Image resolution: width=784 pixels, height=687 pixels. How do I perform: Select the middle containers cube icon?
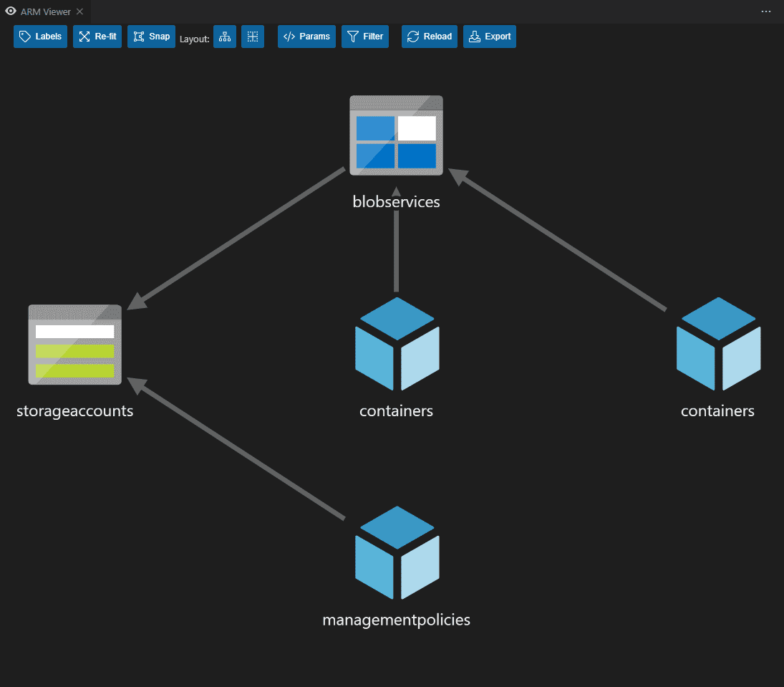[397, 344]
